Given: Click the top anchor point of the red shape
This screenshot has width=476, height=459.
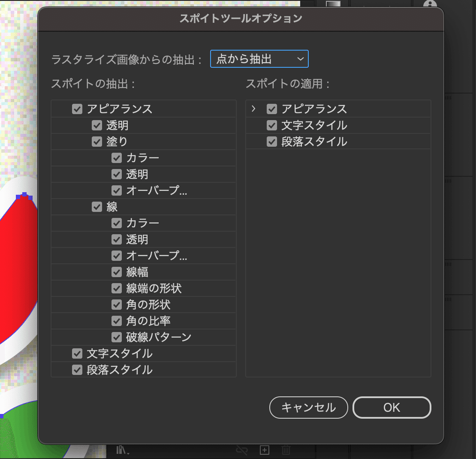Looking at the screenshot, I should [24, 194].
